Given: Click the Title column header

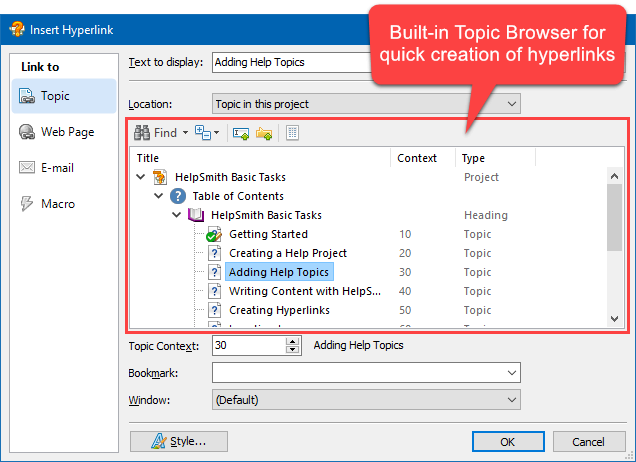Looking at the screenshot, I should [260, 158].
